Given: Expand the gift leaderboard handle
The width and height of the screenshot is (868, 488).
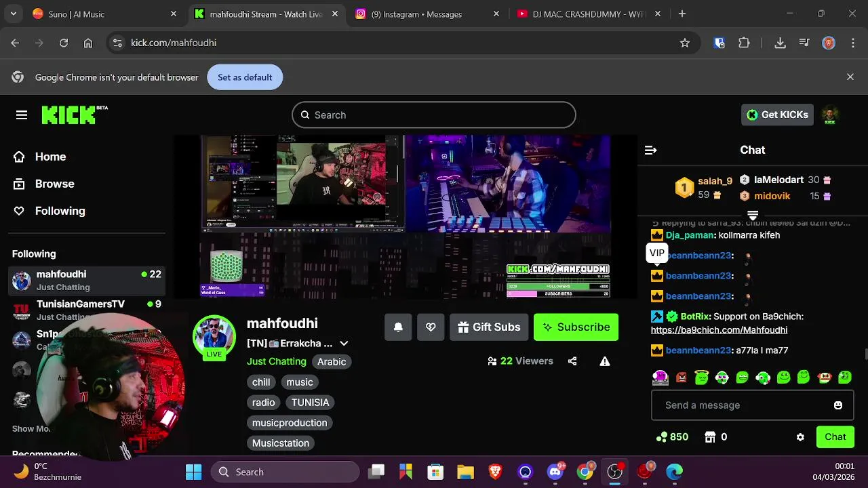Looking at the screenshot, I should (x=753, y=215).
